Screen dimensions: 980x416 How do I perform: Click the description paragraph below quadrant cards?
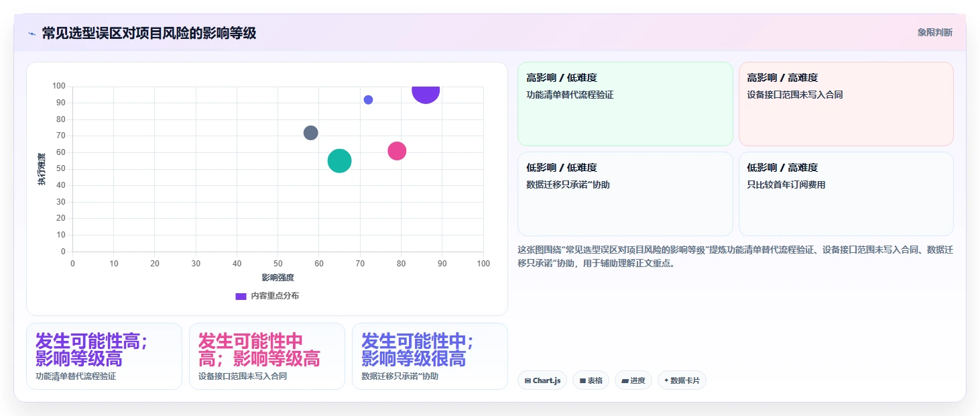(x=735, y=256)
